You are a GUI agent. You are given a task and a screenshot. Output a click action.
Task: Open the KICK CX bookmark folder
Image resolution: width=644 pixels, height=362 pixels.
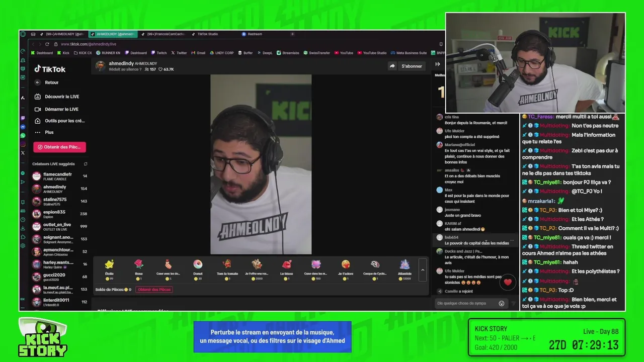coord(83,53)
